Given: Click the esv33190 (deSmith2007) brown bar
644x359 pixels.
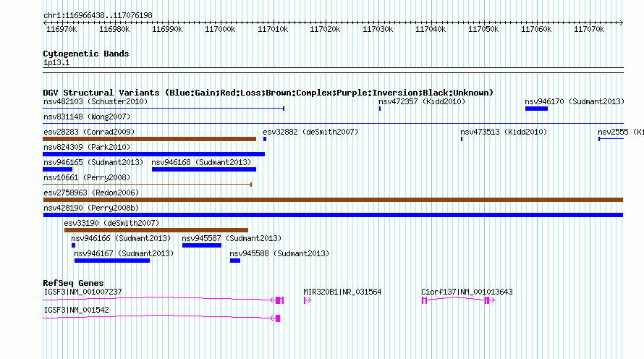Looking at the screenshot, I should pos(156,230).
